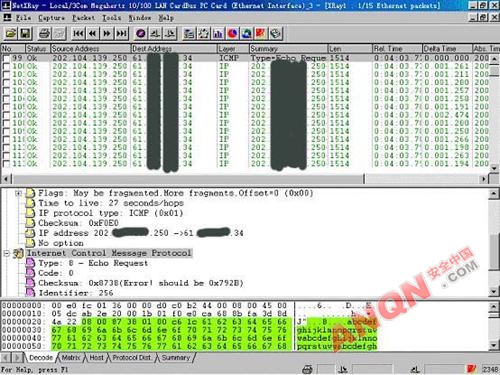Switch to the Protocol Dist tab
Screen dimensions: 500x375
pos(131,358)
